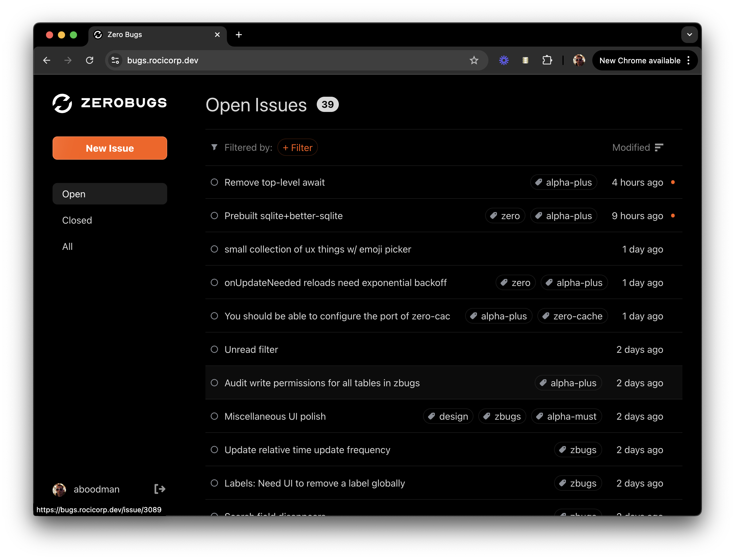The height and width of the screenshot is (560, 735).
Task: Open the Prebuilt sqlite+better-sqlite issue
Action: coord(283,216)
